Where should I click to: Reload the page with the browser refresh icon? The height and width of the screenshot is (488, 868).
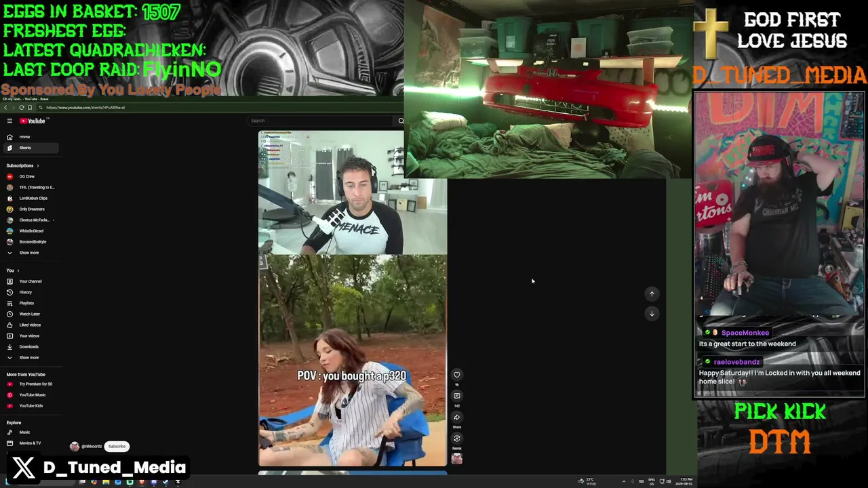pos(22,108)
